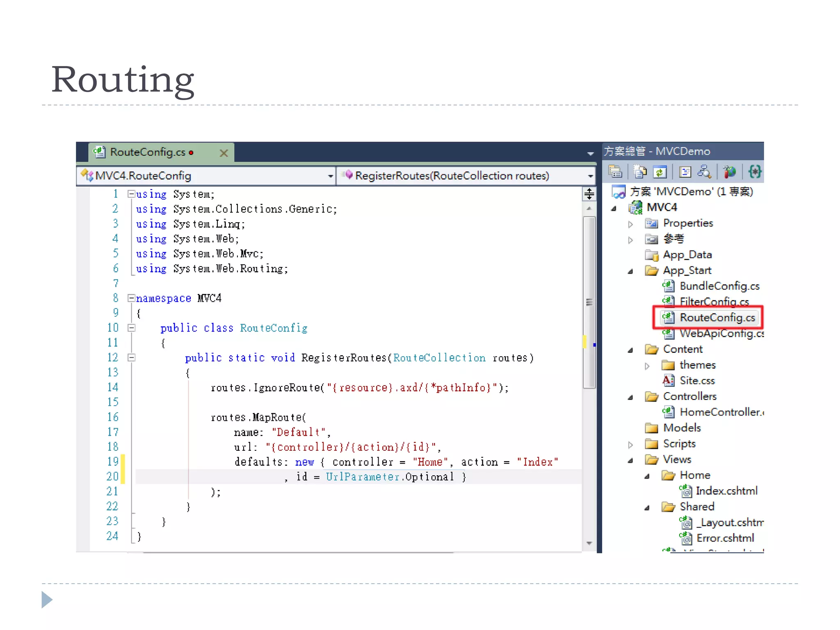This screenshot has height=630, width=840.
Task: Select Index.cshtml under Home folder
Action: click(x=726, y=491)
